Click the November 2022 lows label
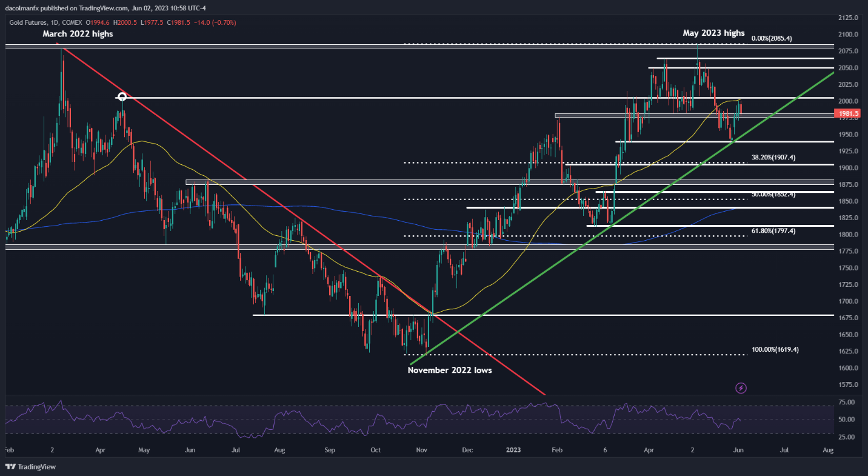Viewport: 868px width, 476px height. pyautogui.click(x=450, y=370)
